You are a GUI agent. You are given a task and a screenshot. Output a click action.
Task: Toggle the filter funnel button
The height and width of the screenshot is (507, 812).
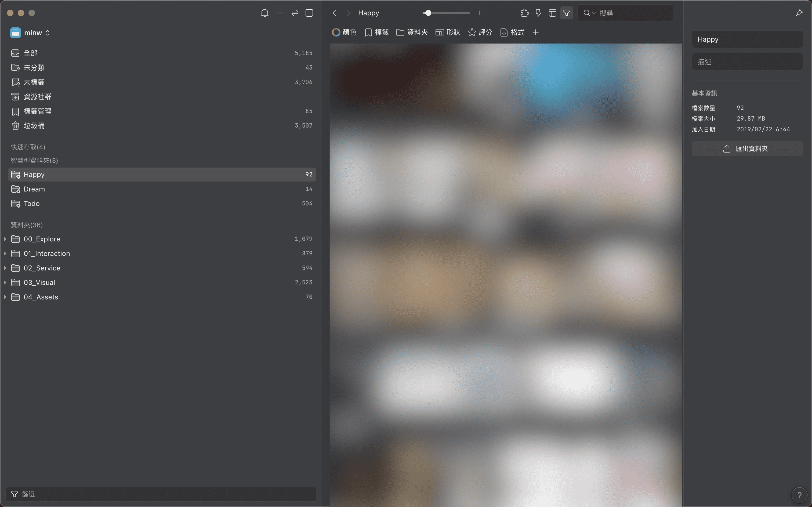click(x=567, y=13)
